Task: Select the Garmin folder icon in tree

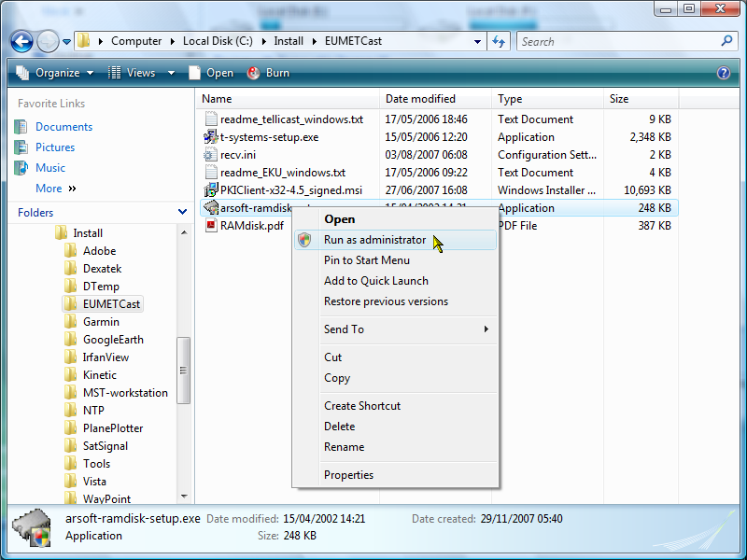Action: coord(71,321)
